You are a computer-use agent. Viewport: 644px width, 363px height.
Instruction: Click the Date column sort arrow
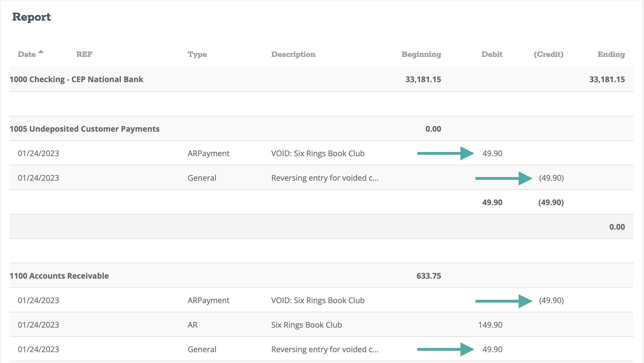[x=41, y=52]
